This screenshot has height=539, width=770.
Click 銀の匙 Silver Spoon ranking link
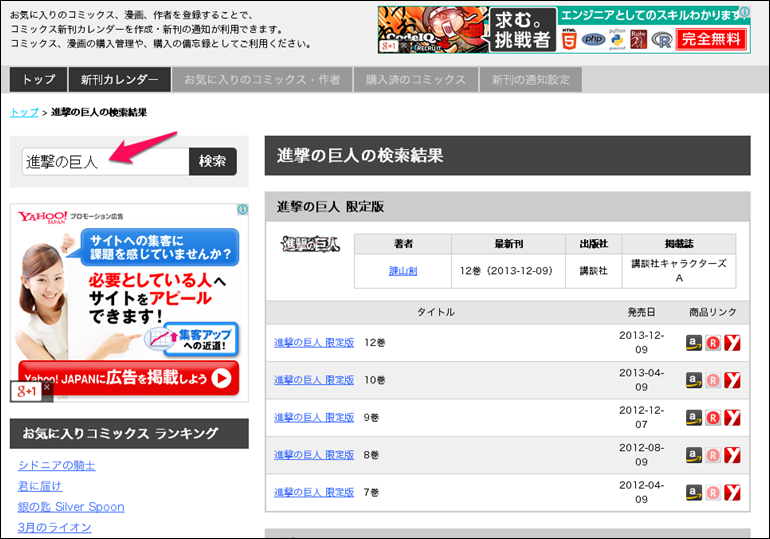coord(71,507)
